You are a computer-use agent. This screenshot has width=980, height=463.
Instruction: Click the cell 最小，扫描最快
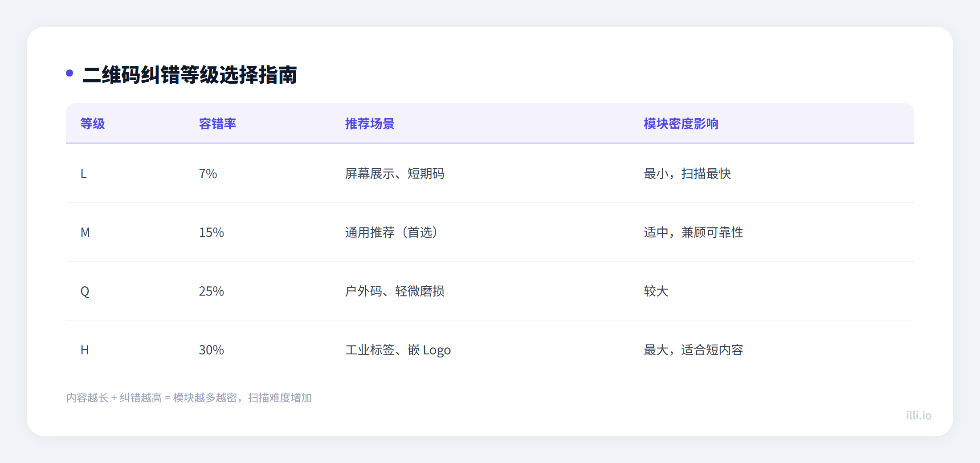[687, 174]
